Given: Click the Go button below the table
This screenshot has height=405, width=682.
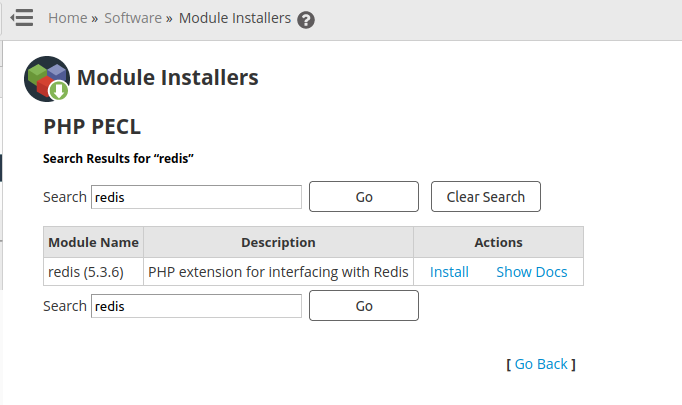Looking at the screenshot, I should pyautogui.click(x=364, y=306).
